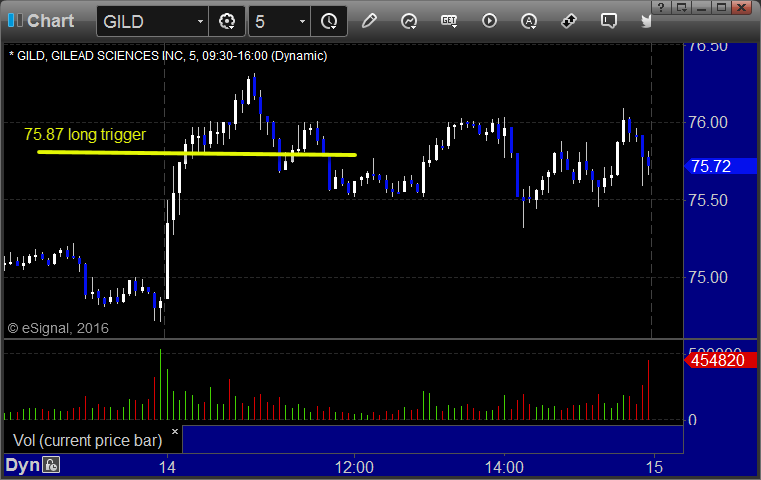Click the GILD symbol input field
This screenshot has height=480, width=761.
147,21
